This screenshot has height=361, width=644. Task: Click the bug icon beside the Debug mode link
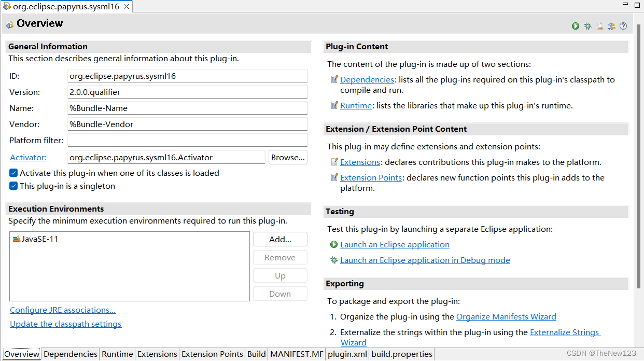[x=334, y=260]
